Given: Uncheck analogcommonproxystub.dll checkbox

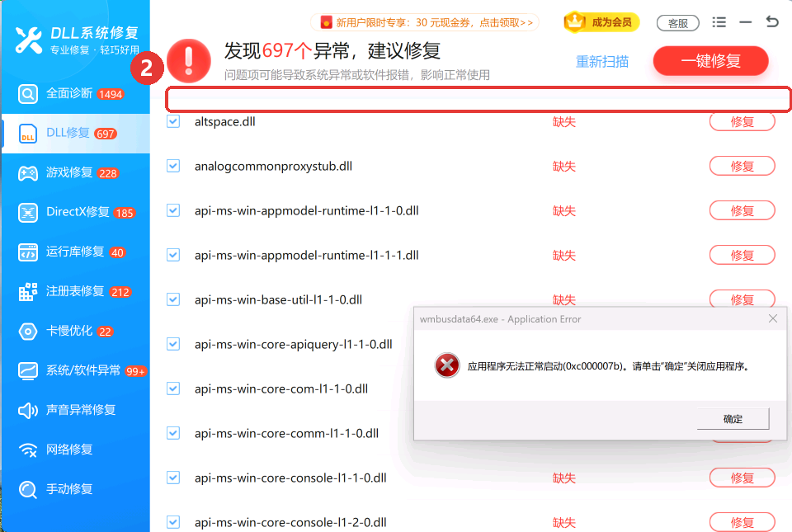Looking at the screenshot, I should (x=173, y=166).
